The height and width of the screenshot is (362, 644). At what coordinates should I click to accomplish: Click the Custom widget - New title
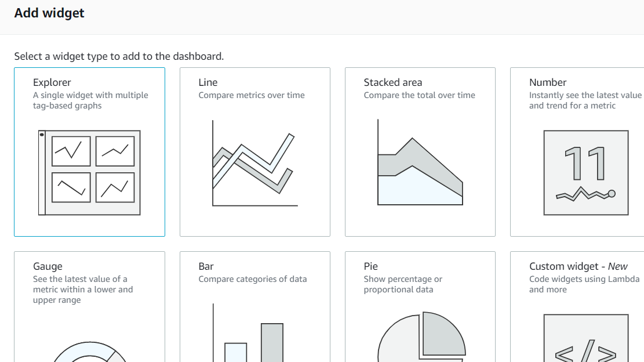tap(578, 266)
